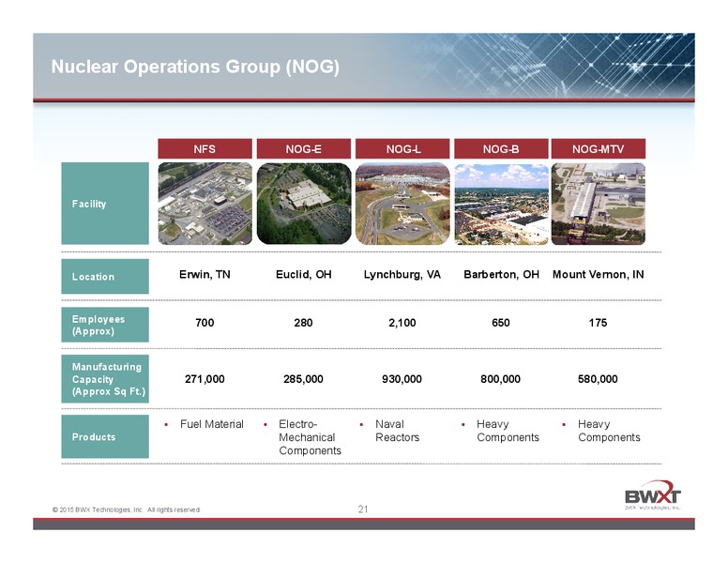This screenshot has height=563, width=728.
Task: Click the product 'Electro-Mechanical Components'
Action: [x=310, y=437]
